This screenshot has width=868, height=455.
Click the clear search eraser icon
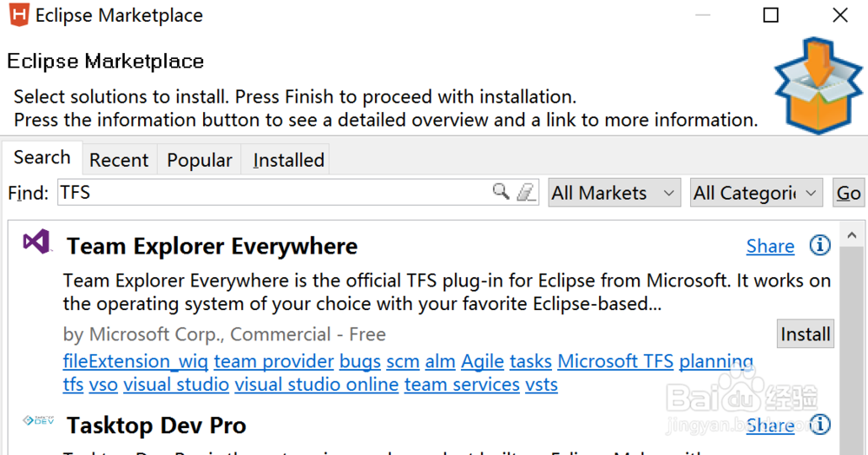click(x=526, y=192)
